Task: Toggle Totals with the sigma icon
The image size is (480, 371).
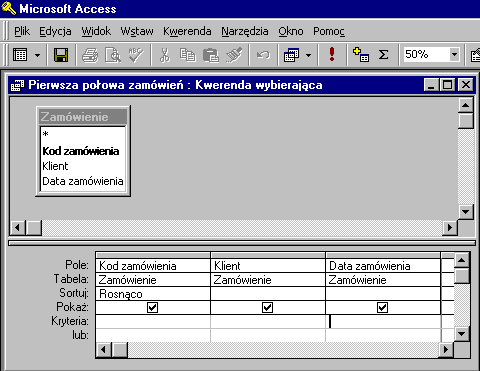Action: tap(383, 54)
